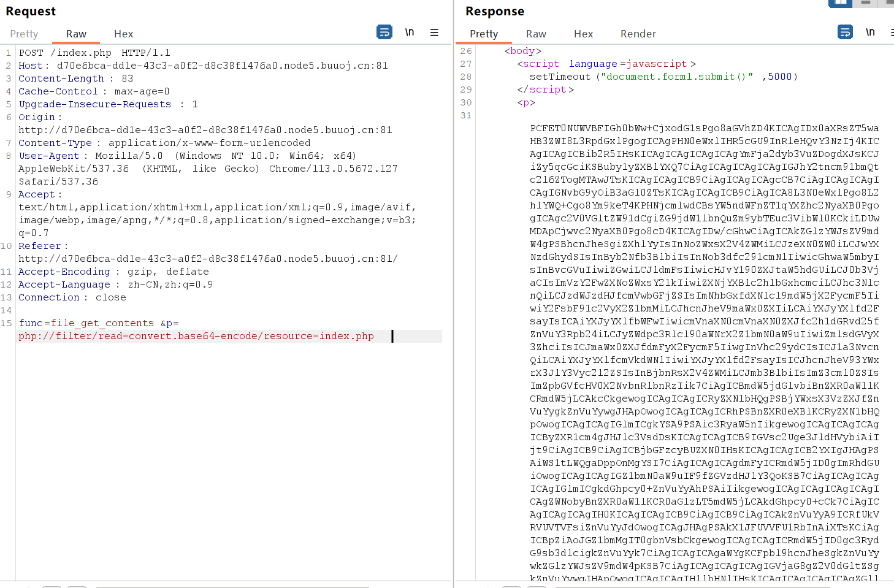This screenshot has width=894, height=588.
Task: Click the 'Safari/537.36' user-agent line
Action: coord(58,181)
